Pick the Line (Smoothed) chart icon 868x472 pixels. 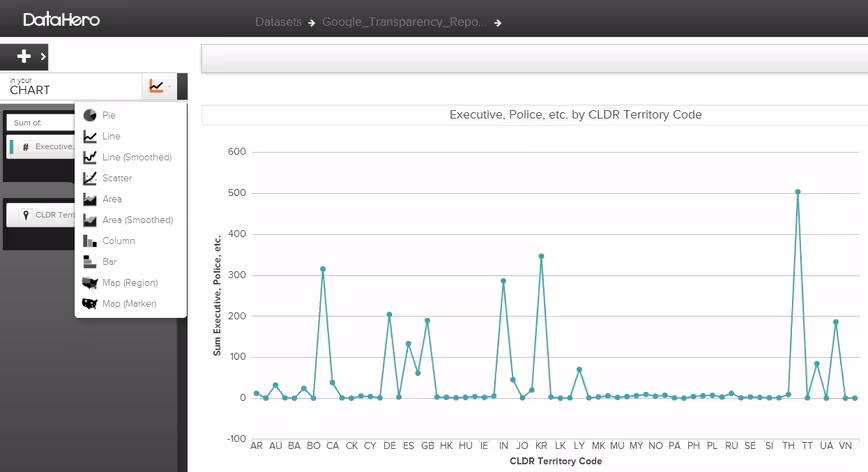pyautogui.click(x=90, y=157)
